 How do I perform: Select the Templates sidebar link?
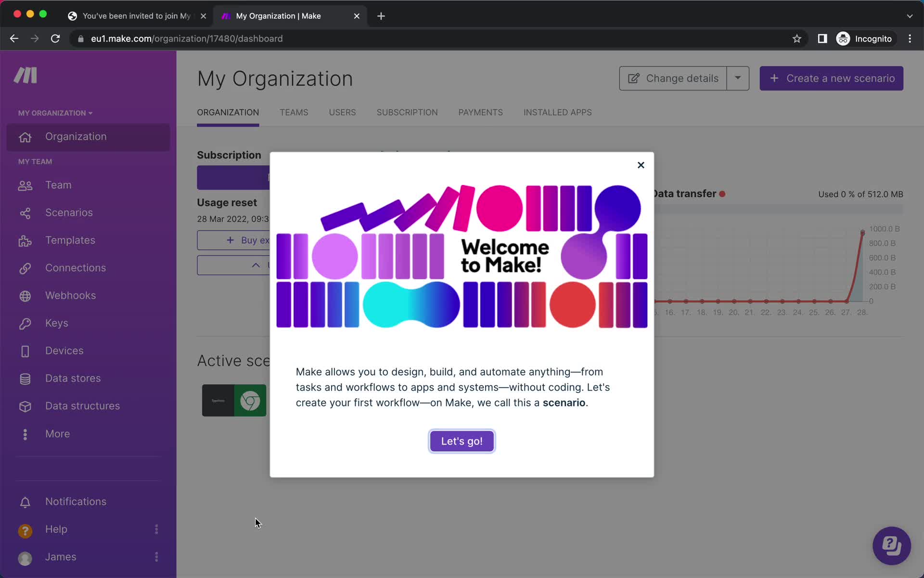pos(70,240)
